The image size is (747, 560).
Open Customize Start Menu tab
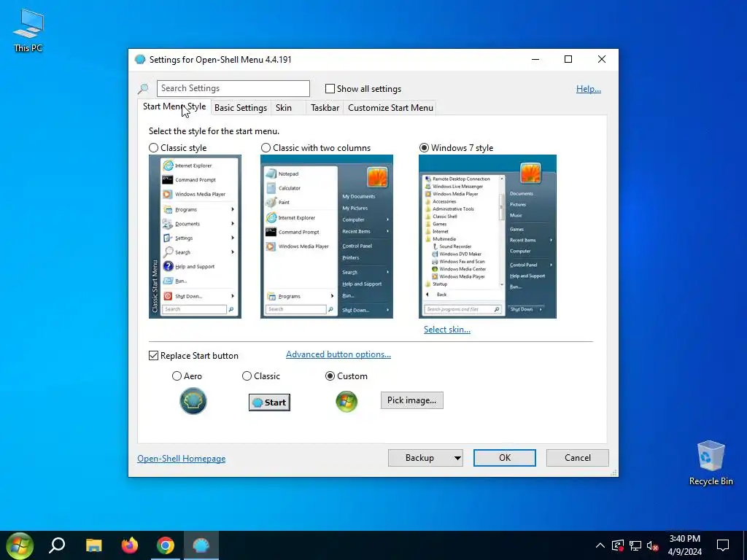click(x=391, y=108)
